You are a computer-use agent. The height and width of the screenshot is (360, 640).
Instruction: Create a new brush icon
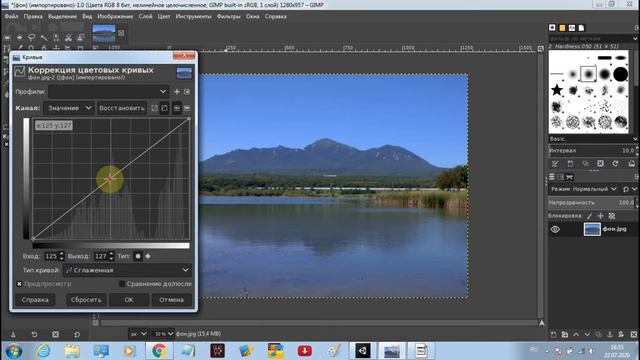[x=570, y=164]
